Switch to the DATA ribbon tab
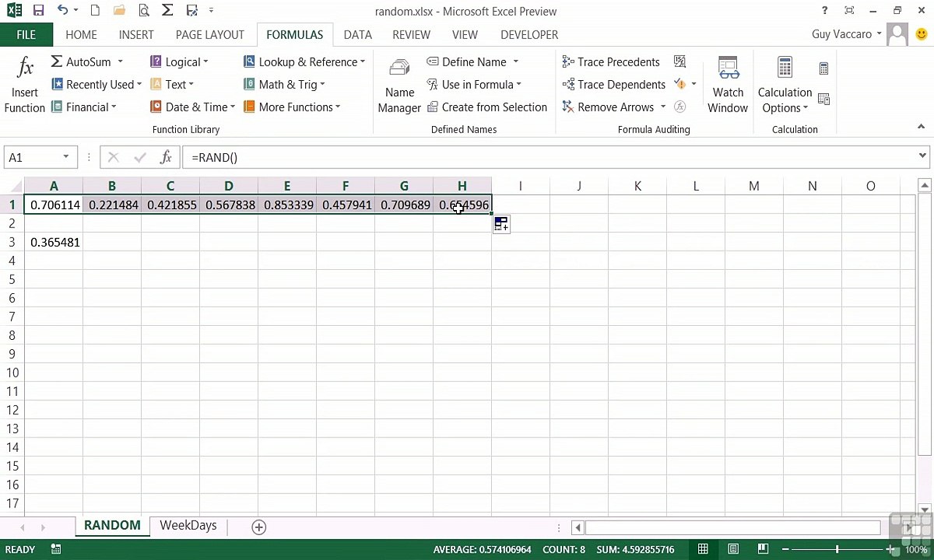The height and width of the screenshot is (560, 934). pos(357,34)
